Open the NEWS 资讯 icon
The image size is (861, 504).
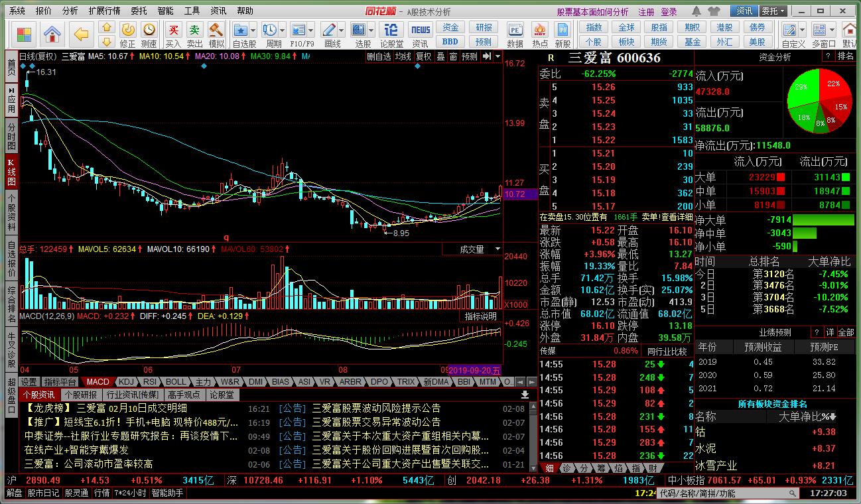tap(420, 30)
